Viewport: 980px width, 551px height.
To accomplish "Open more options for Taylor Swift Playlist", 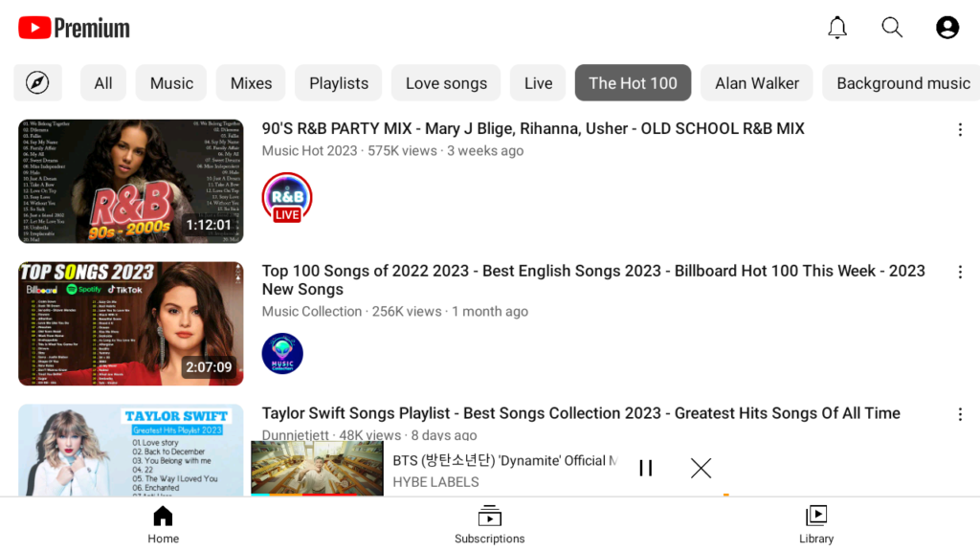I will [960, 415].
